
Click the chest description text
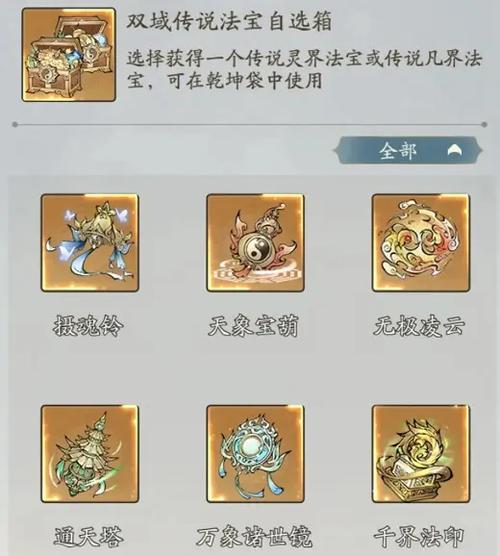coord(304,70)
